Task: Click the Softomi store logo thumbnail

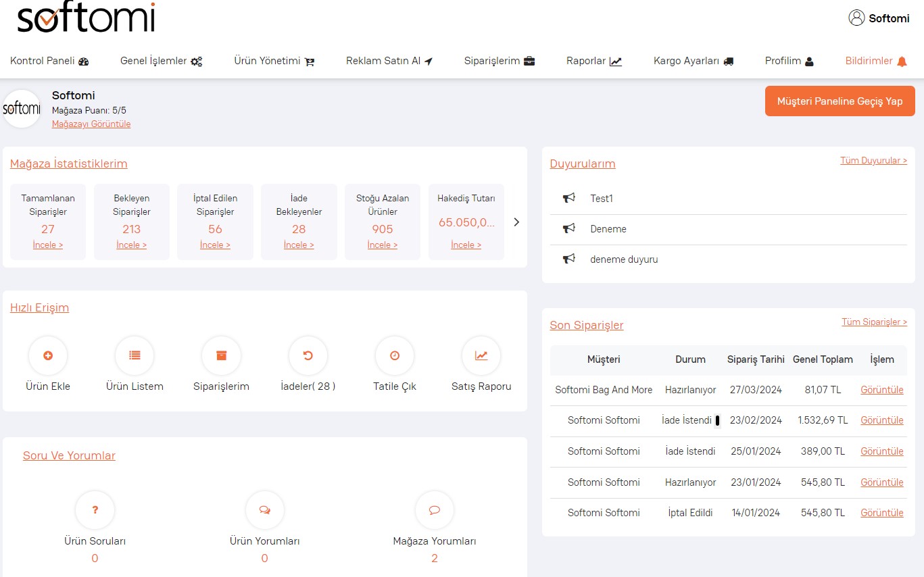Action: pos(22,109)
